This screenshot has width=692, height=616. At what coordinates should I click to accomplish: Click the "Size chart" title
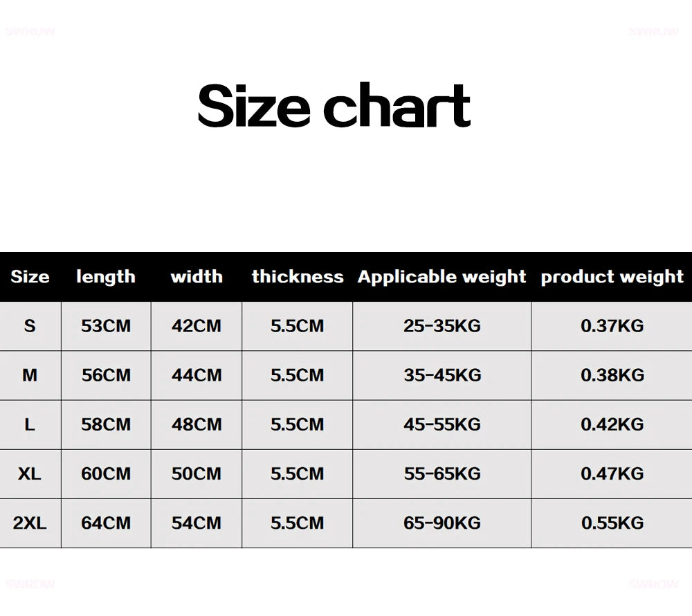(334, 106)
